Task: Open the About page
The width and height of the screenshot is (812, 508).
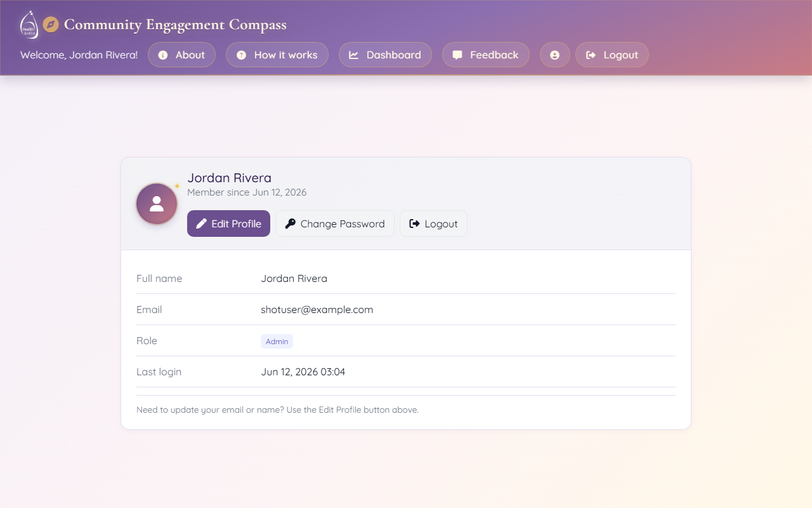Action: click(x=181, y=55)
